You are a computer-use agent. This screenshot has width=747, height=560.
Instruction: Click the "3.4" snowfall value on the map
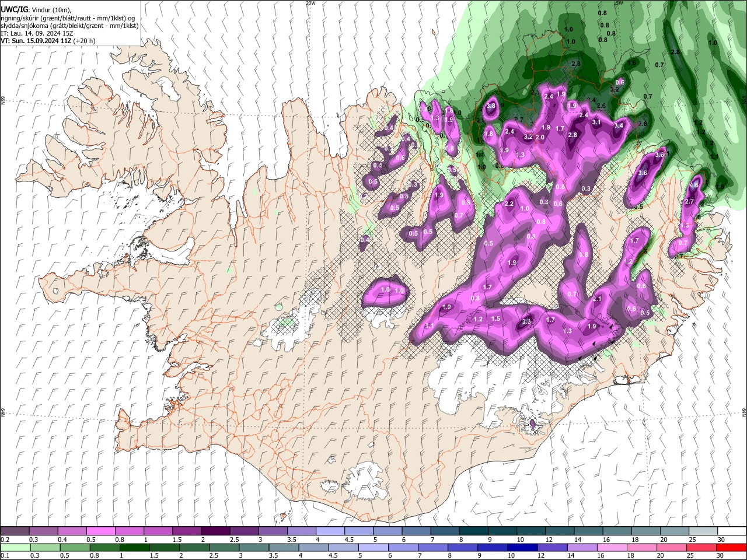(x=619, y=125)
